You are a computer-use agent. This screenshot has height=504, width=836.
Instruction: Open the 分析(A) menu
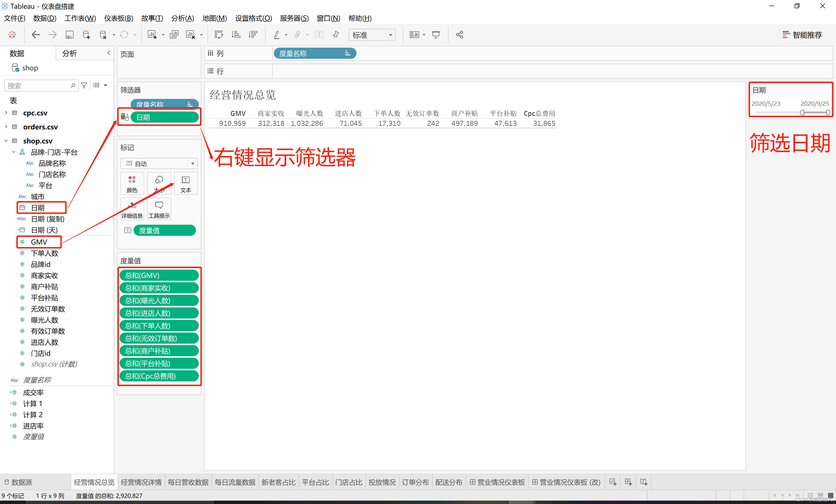[183, 18]
